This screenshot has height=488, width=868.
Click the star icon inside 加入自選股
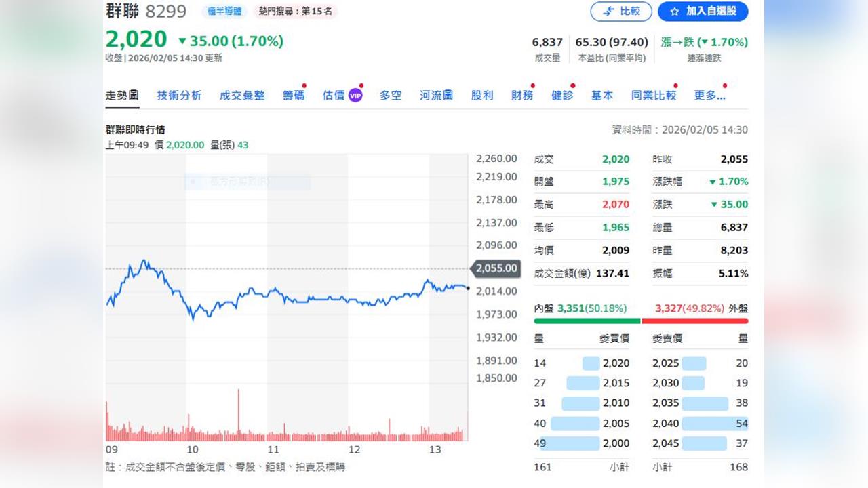pyautogui.click(x=675, y=12)
